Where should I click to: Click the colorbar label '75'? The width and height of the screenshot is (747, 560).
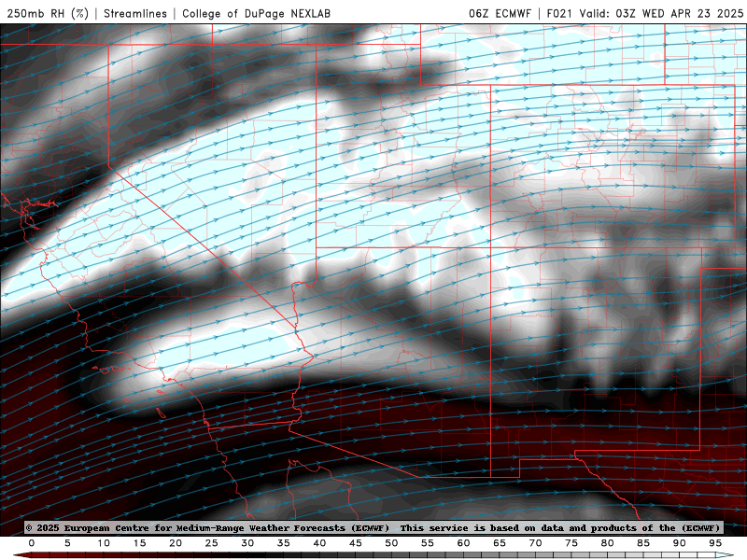pyautogui.click(x=571, y=543)
